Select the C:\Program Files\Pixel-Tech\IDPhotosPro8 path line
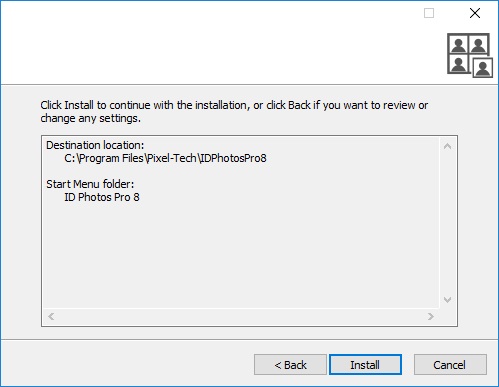This screenshot has height=387, width=499. 165,158
